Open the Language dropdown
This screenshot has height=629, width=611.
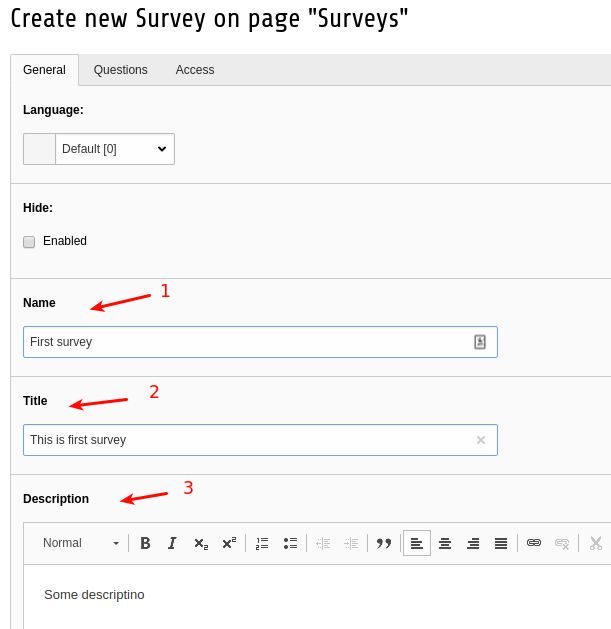point(114,149)
